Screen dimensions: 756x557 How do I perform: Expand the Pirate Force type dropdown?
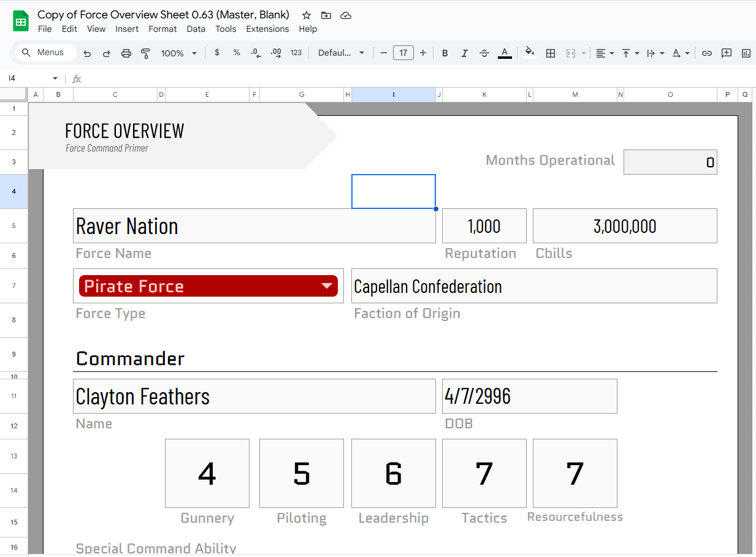coord(327,286)
